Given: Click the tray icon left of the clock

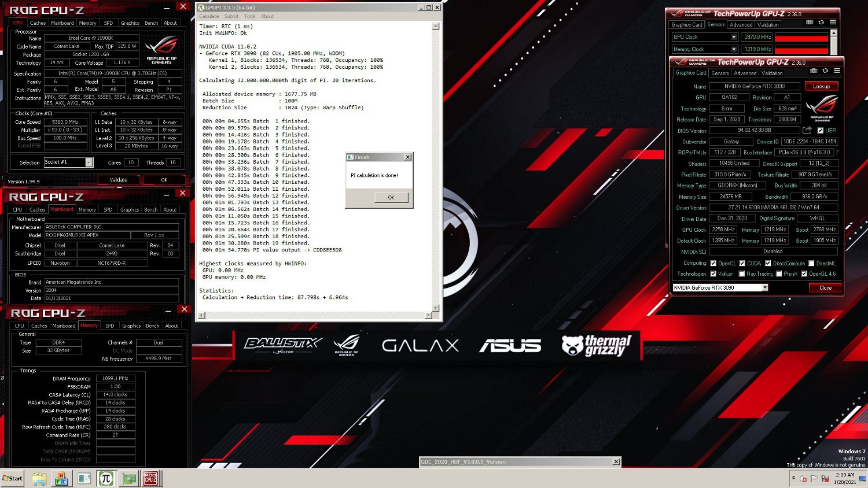Looking at the screenshot, I should [825, 478].
